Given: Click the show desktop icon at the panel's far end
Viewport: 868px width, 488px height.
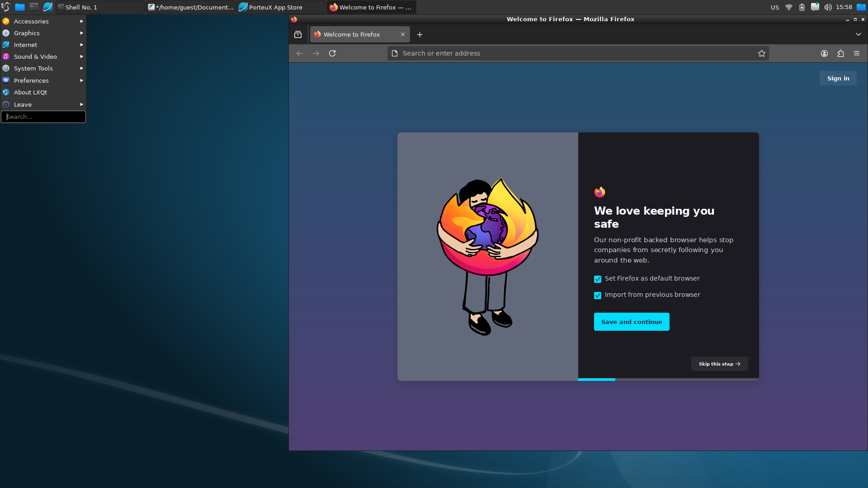Looking at the screenshot, I should pyautogui.click(x=861, y=7).
